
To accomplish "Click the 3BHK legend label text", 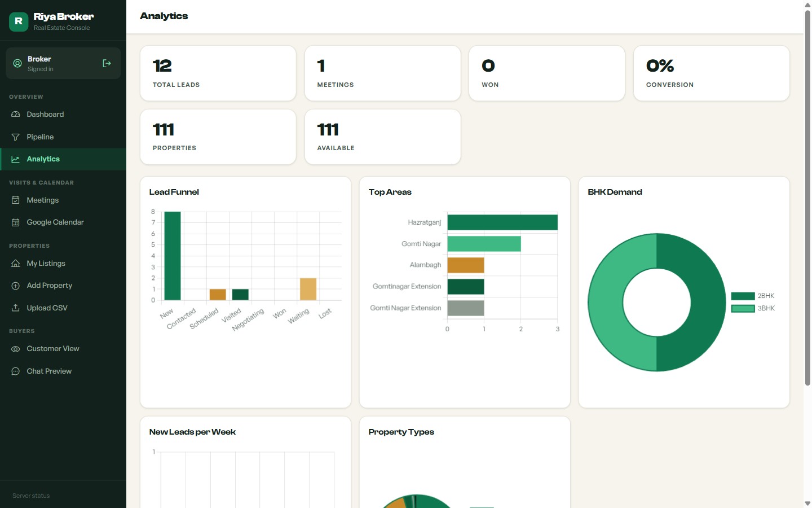I will tap(766, 308).
